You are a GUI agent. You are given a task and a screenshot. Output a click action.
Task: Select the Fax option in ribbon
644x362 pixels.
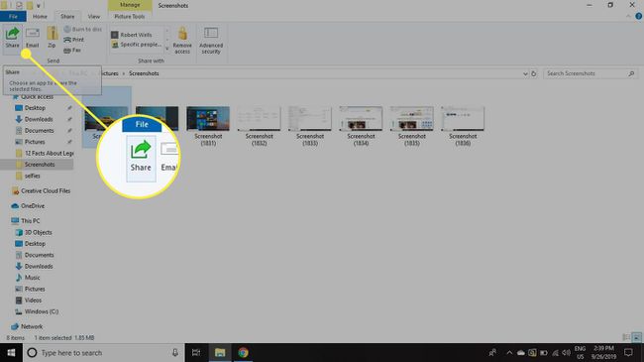[72, 51]
